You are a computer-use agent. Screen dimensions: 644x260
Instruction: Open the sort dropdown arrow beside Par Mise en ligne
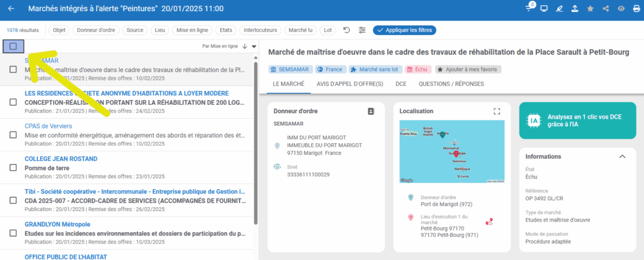point(254,46)
